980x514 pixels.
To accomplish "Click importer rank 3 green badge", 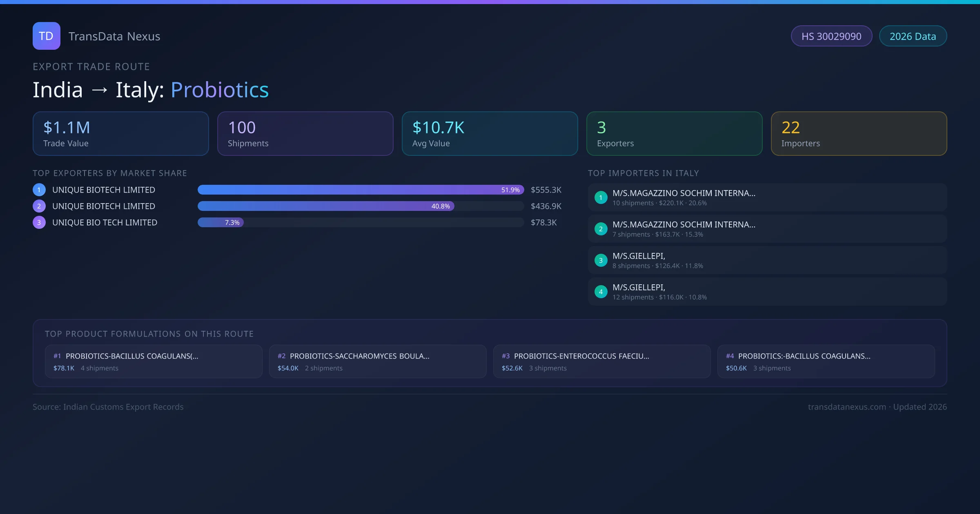I will [x=601, y=260].
